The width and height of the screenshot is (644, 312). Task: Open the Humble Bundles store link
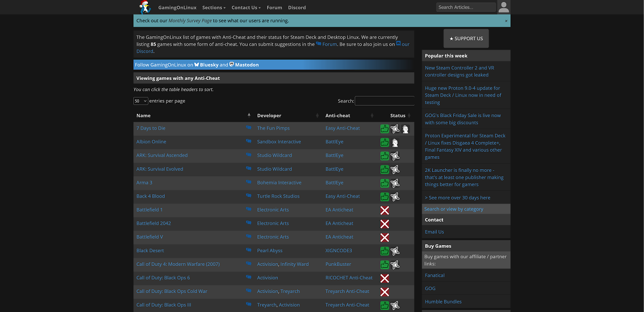click(x=443, y=301)
